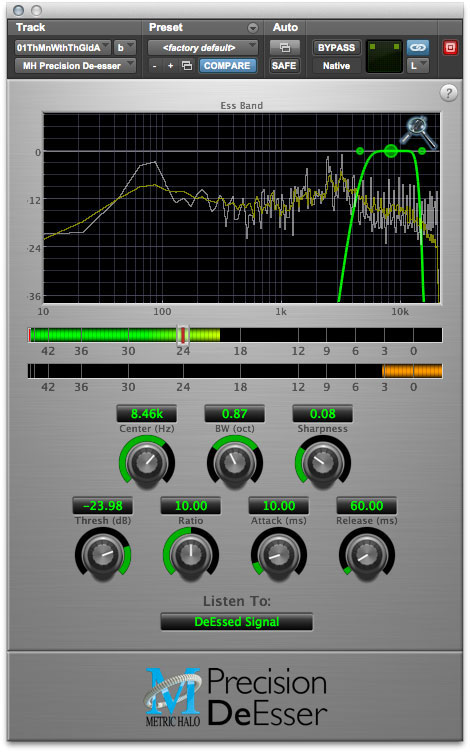The image size is (470, 752).
Task: Click the Thresh (dB) knob
Action: pos(103,554)
